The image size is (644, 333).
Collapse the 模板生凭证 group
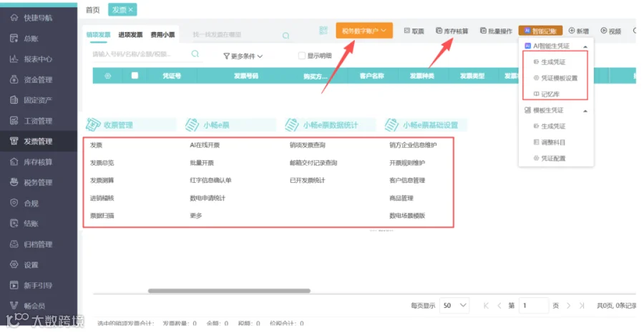(x=585, y=111)
